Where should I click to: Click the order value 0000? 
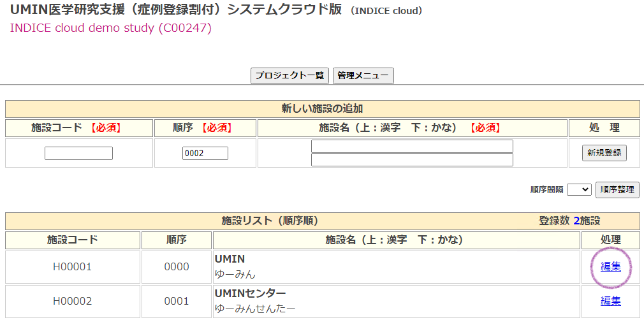(x=177, y=267)
